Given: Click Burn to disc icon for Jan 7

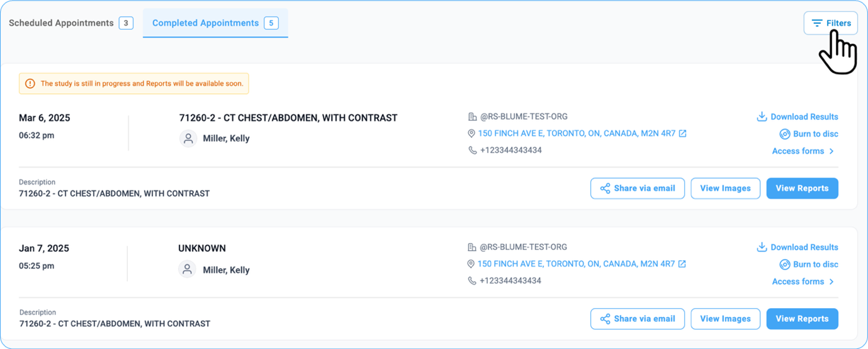Looking at the screenshot, I should coord(785,264).
